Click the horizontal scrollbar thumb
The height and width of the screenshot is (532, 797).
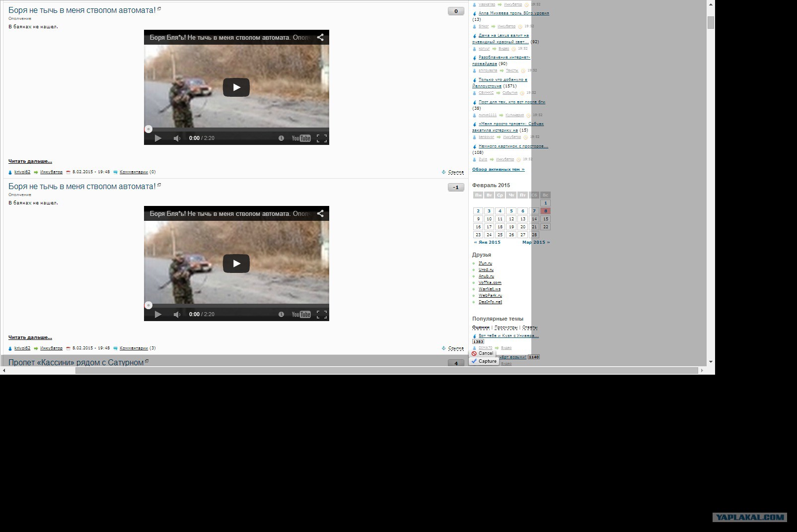coord(387,370)
